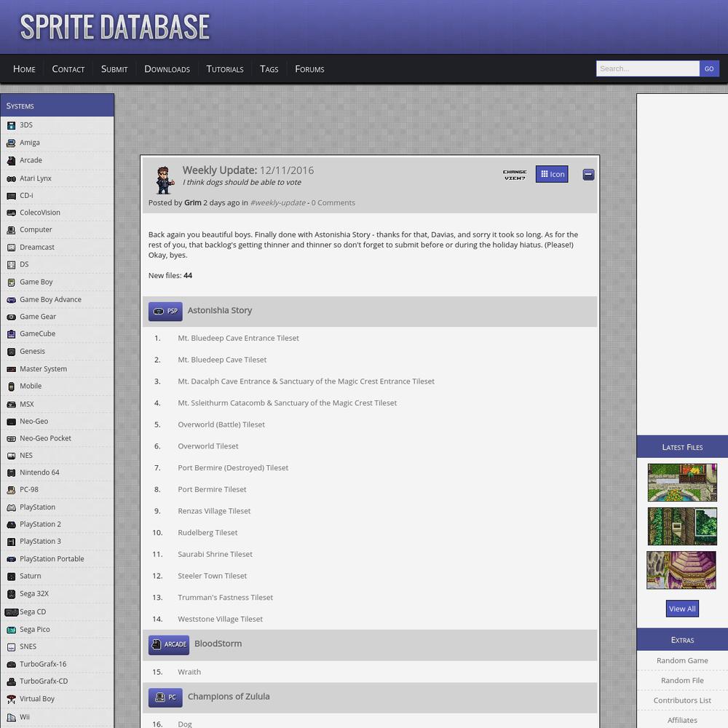Click the Random Game extras link
The image size is (728, 728).
pos(682,660)
